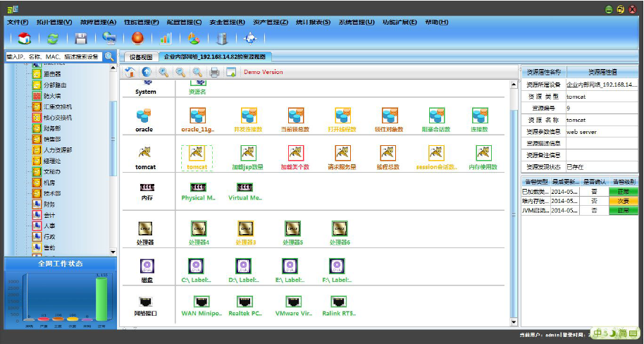Click the device search input field

(x=53, y=56)
